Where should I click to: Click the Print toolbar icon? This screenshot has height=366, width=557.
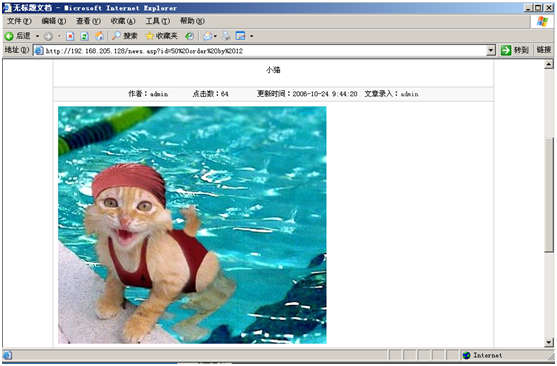[x=226, y=36]
